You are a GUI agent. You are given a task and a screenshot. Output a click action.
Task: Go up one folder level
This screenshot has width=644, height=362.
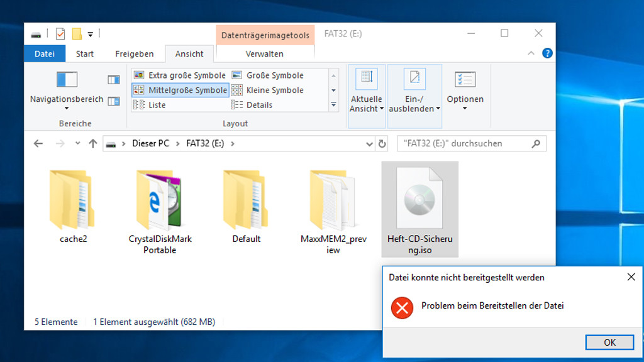(x=93, y=144)
